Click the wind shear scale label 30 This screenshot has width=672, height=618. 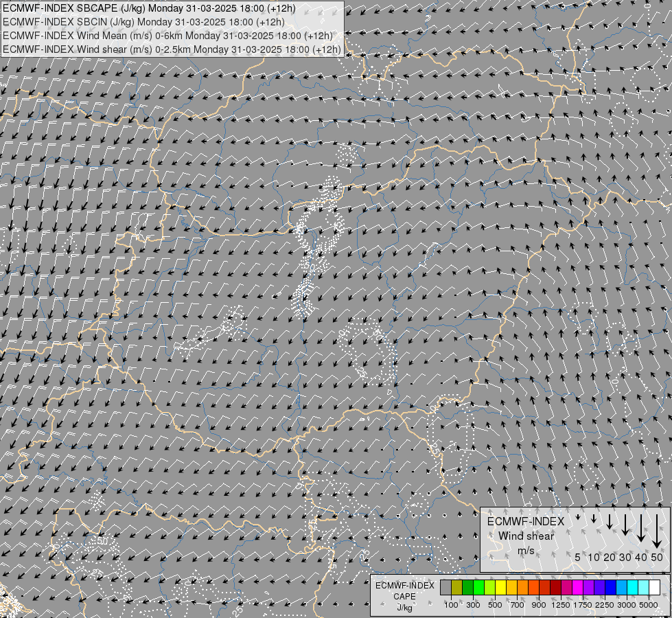tap(625, 557)
